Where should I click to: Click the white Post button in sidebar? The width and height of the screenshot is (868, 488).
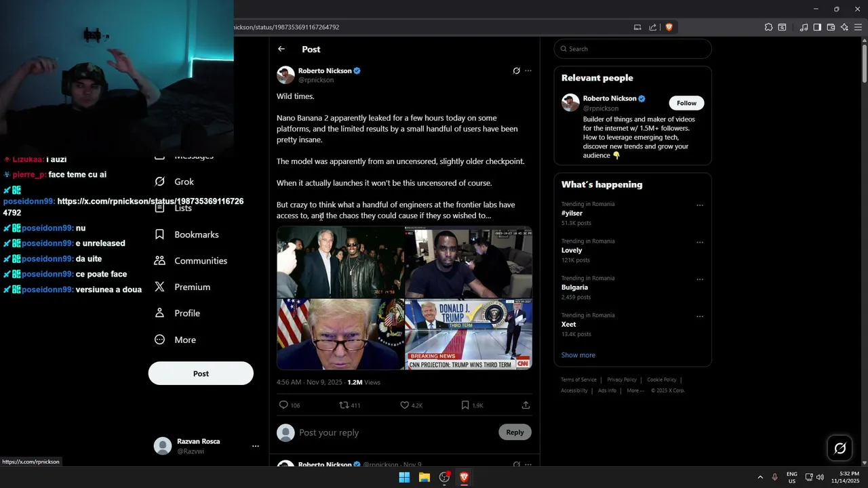[x=201, y=373]
